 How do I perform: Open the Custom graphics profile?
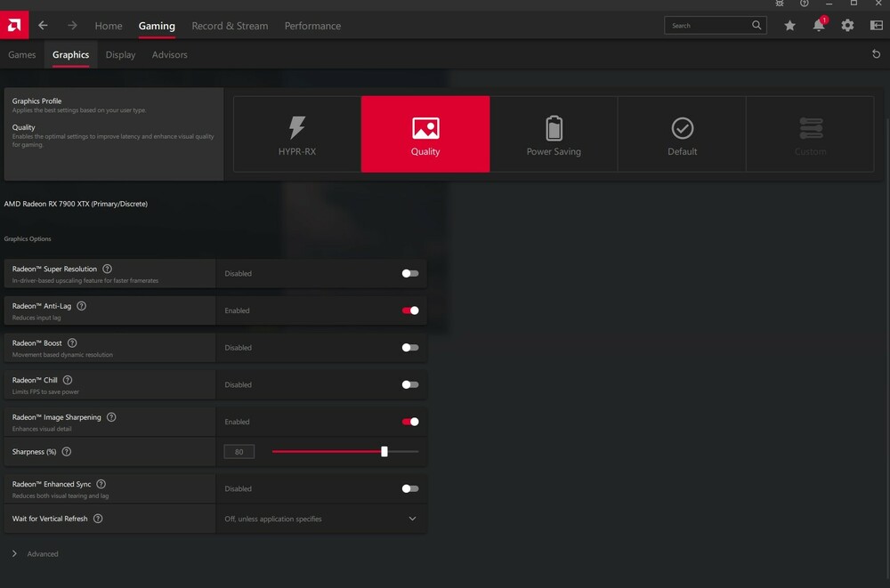pyautogui.click(x=810, y=133)
